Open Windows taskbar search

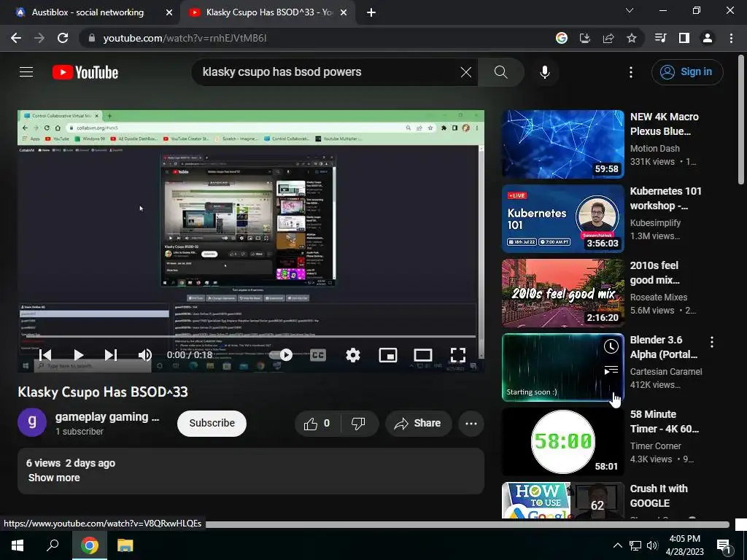(x=53, y=545)
